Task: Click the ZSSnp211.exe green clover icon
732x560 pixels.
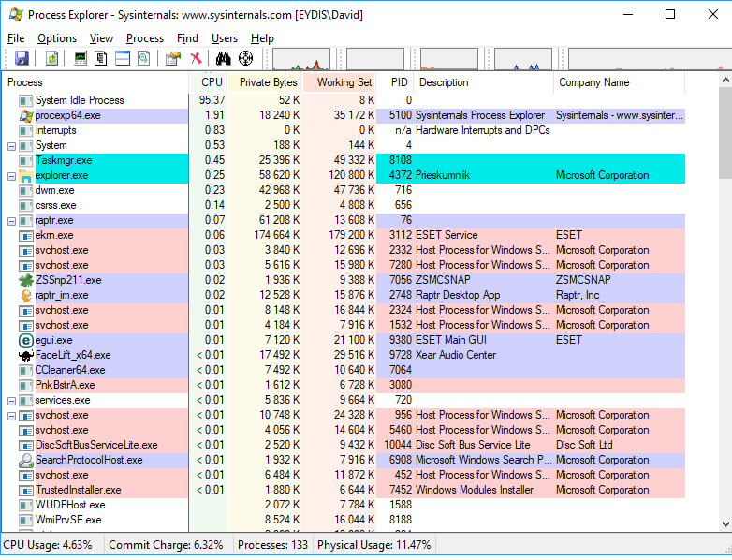Action: tap(26, 280)
